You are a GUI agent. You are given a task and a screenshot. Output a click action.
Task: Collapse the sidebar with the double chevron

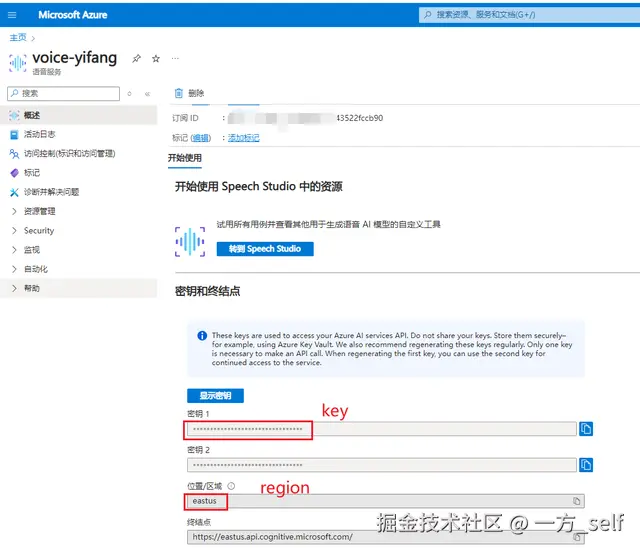147,94
